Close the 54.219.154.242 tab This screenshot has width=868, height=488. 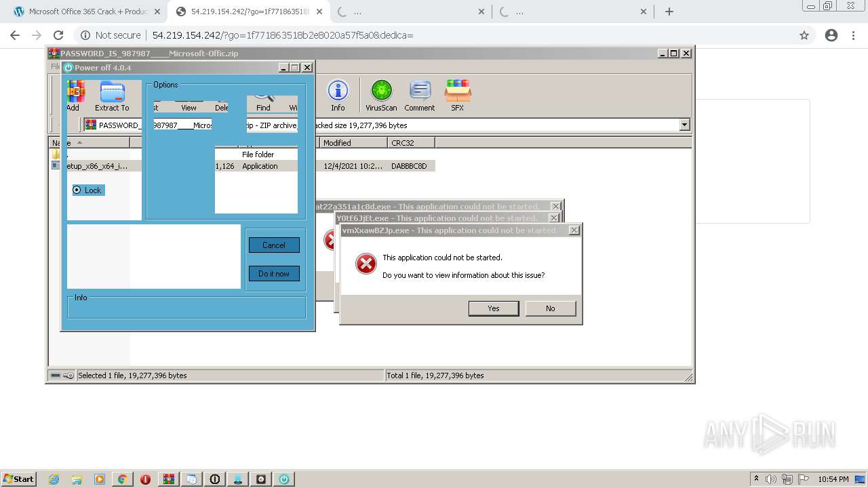pyautogui.click(x=319, y=12)
